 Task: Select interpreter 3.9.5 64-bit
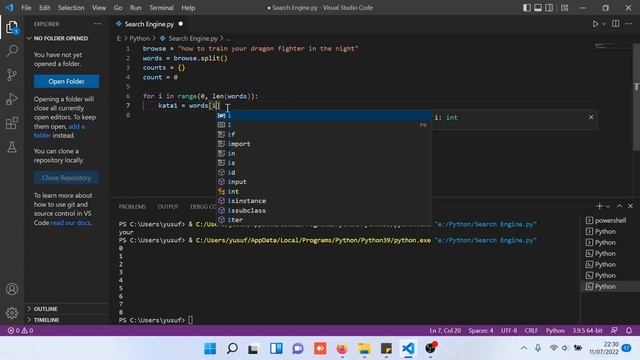point(587,331)
